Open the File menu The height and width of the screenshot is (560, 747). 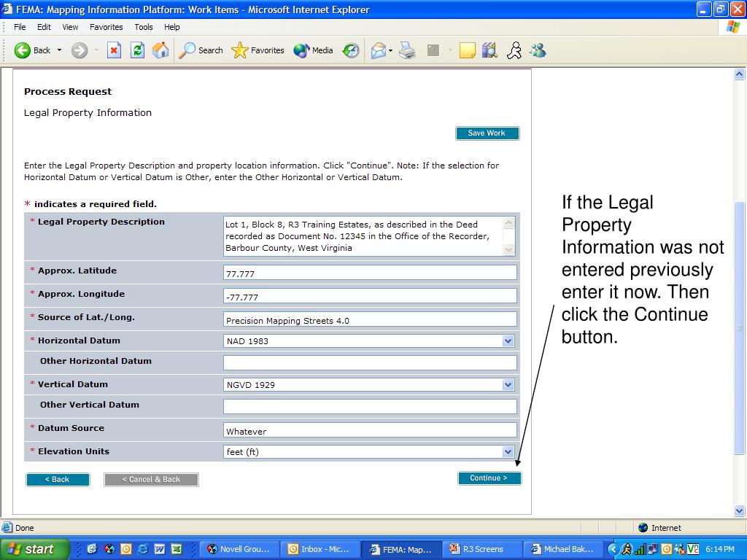20,27
